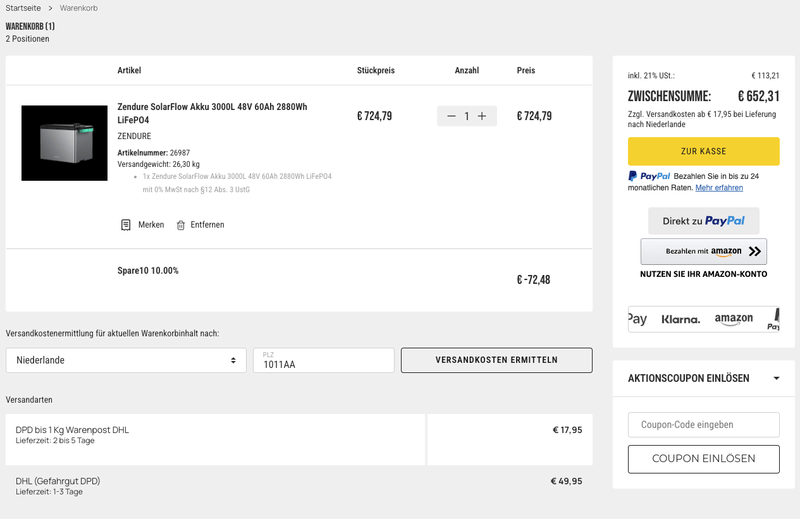Click the Stückpreis column header
Image resolution: width=800 pixels, height=519 pixels.
pos(376,70)
